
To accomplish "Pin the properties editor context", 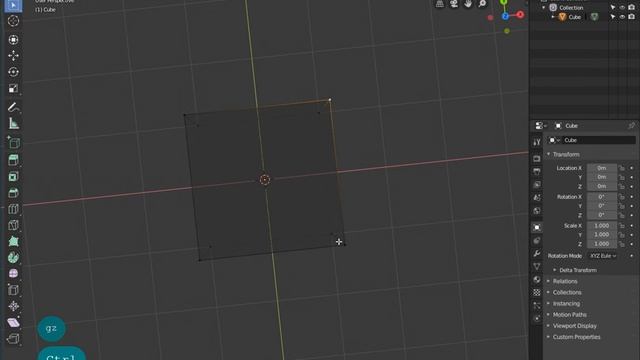I will point(631,125).
